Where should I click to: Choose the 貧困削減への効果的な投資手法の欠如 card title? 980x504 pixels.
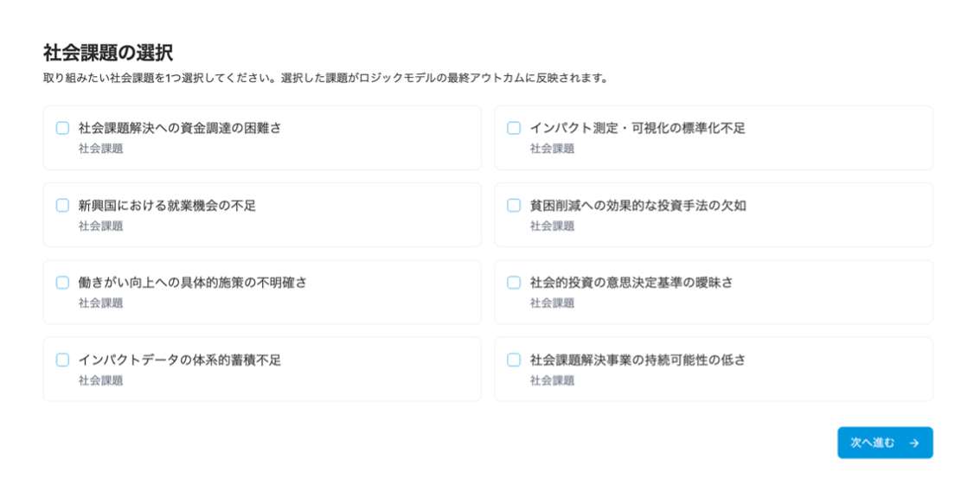(x=637, y=206)
